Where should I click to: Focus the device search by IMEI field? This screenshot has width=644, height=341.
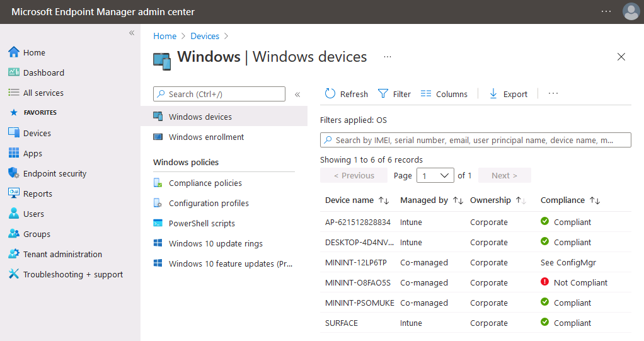476,140
